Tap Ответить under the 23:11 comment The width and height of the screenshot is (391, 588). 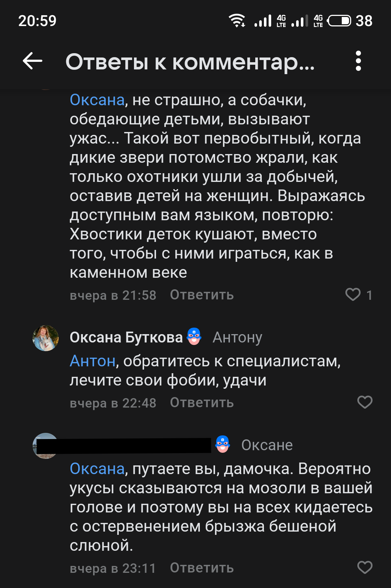coord(202,568)
